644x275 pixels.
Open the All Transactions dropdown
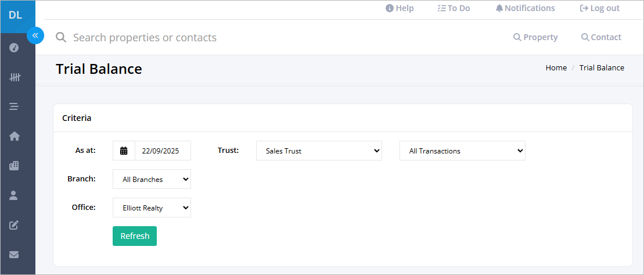coord(462,151)
